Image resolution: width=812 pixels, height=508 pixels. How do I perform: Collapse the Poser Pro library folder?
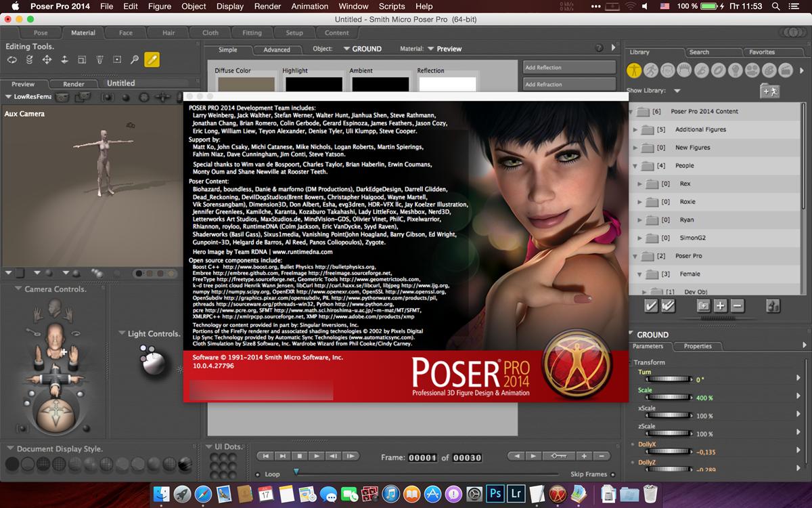[635, 256]
